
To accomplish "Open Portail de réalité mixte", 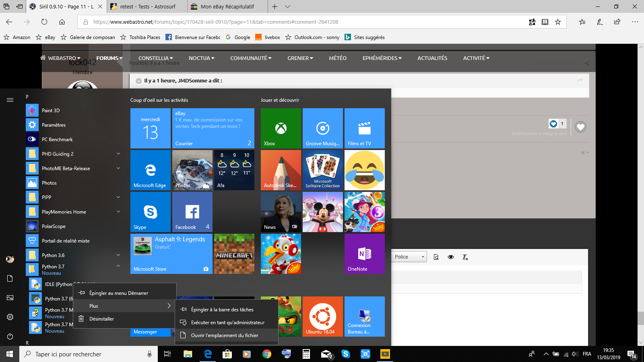I will click(74, 241).
